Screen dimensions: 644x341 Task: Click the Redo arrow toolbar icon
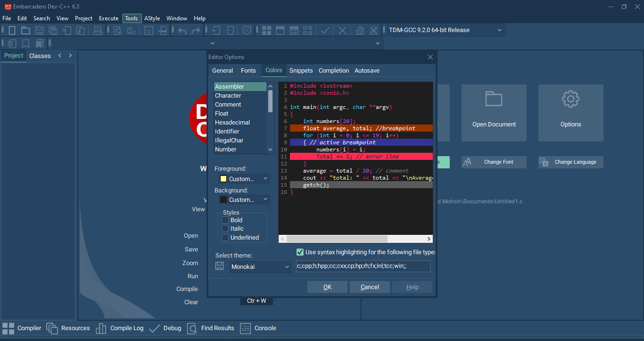tap(196, 30)
